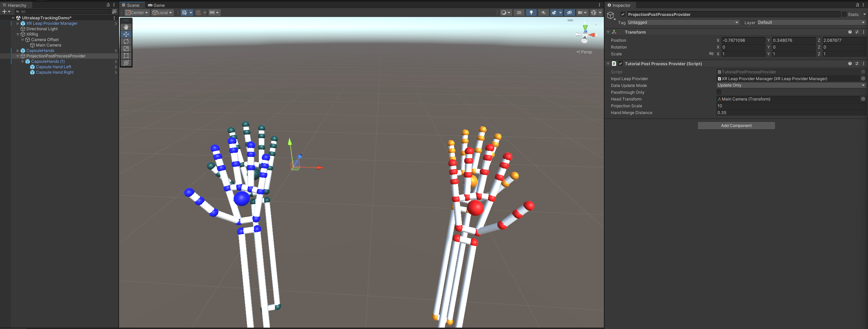The height and width of the screenshot is (329, 868).
Task: Click the Hierarchy add plus icon
Action: [4, 12]
